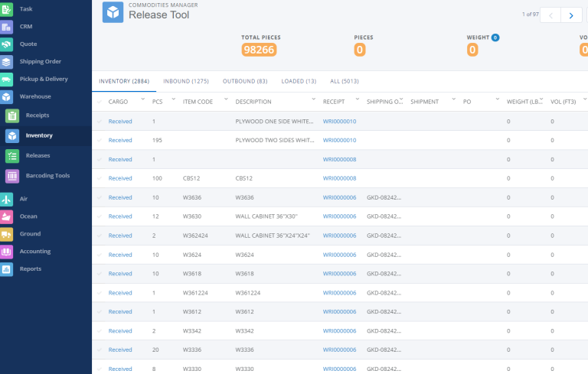Open the SHIPMENT column dropdown arrow
The image size is (588, 374).
(454, 99)
